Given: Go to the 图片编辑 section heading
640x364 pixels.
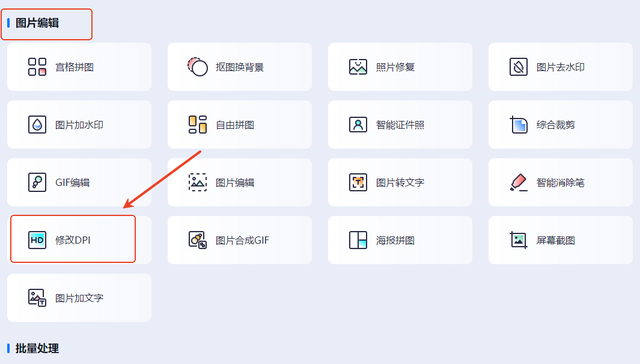Looking at the screenshot, I should 37,23.
